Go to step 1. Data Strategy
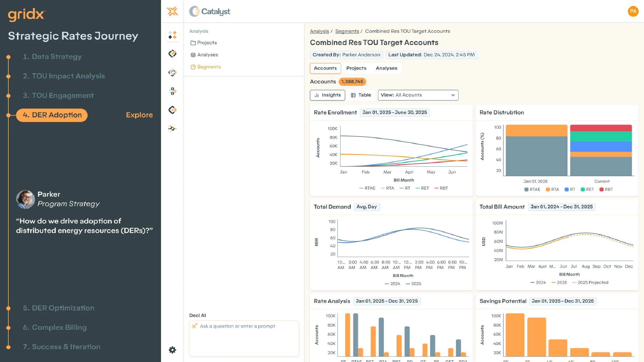Screen dimensions: 644x362 52,57
